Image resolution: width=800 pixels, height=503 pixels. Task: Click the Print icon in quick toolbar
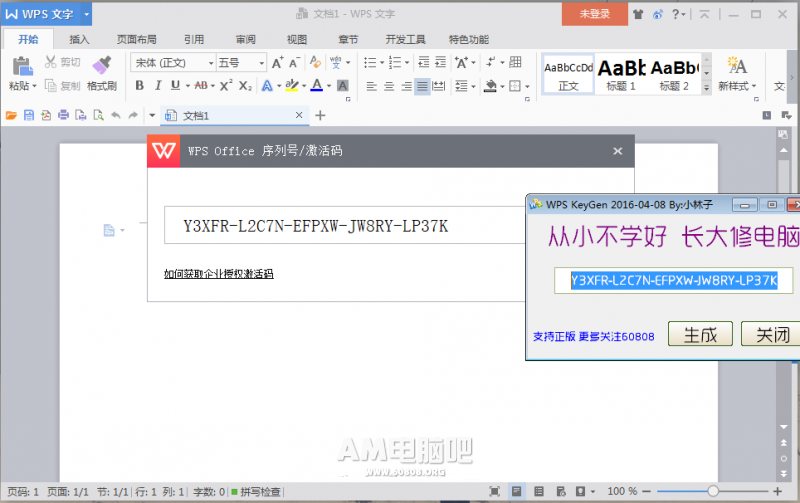[63, 115]
